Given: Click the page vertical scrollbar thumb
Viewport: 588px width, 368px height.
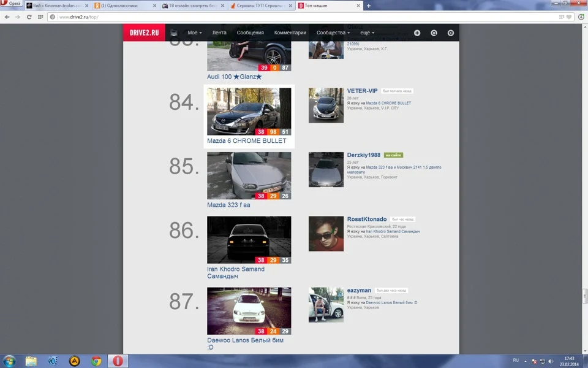Looking at the screenshot, I should point(584,297).
